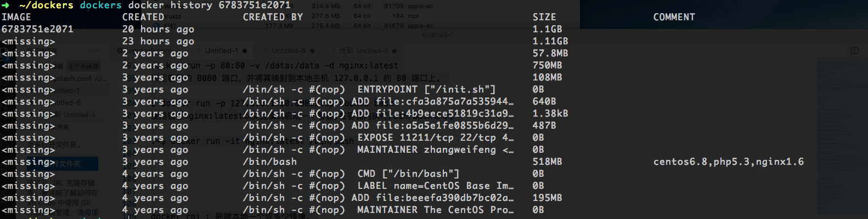Image resolution: width=868 pixels, height=219 pixels.
Task: Click the 1.11GB size value
Action: click(x=550, y=41)
